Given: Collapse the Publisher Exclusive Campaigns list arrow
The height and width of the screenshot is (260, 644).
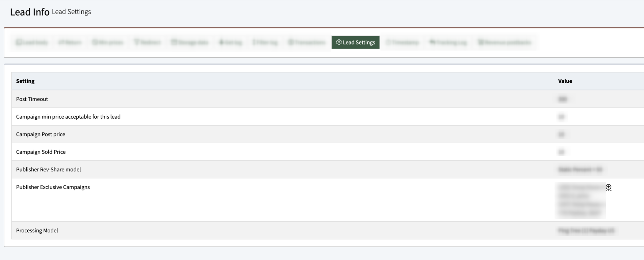Looking at the screenshot, I should click(x=608, y=187).
